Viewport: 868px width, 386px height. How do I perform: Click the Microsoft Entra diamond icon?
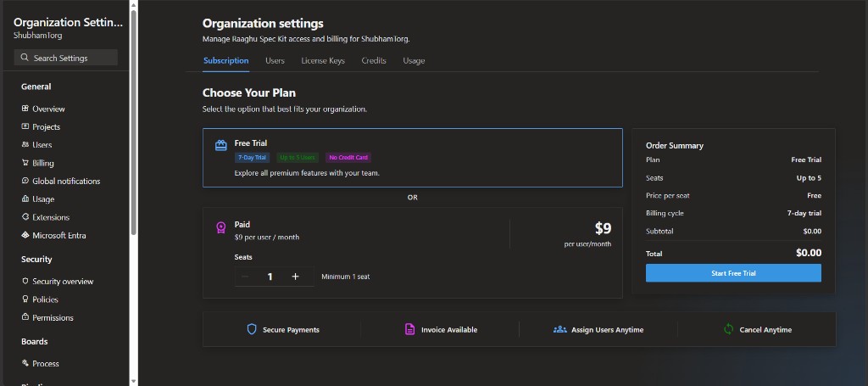(x=25, y=235)
